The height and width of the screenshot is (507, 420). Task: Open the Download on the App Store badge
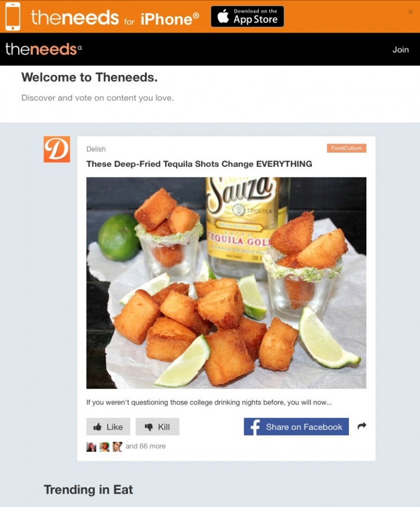point(247,16)
